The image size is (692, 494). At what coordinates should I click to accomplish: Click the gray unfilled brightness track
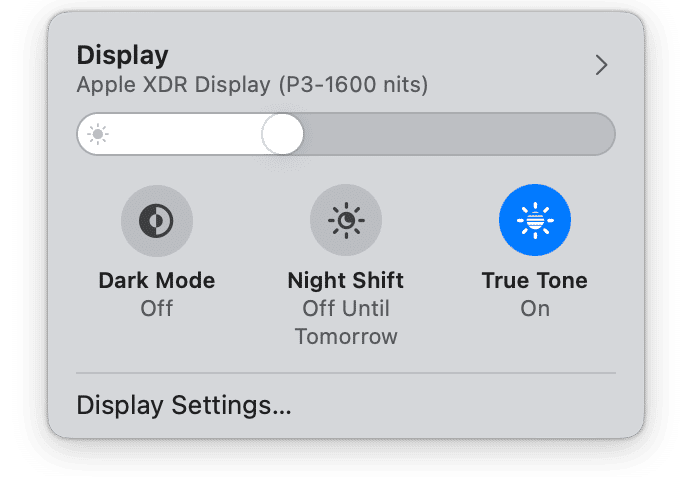point(450,135)
